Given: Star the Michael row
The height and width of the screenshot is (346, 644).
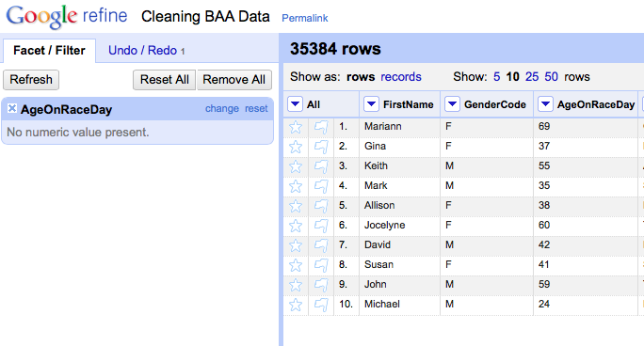Looking at the screenshot, I should [x=296, y=305].
